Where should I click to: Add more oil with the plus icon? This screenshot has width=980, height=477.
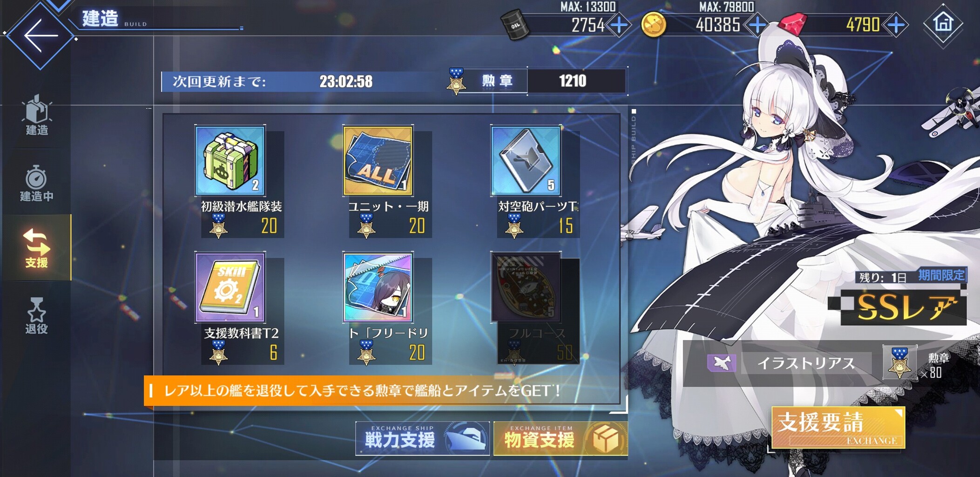point(619,25)
